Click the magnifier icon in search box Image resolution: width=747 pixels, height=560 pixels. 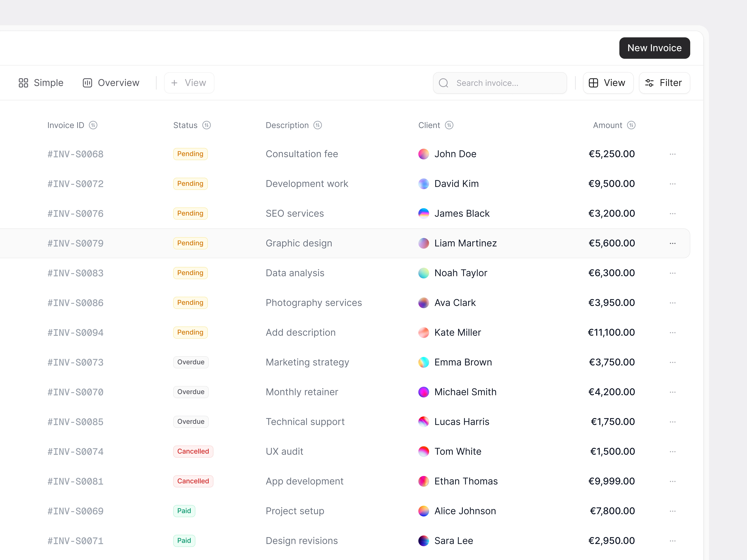(443, 83)
